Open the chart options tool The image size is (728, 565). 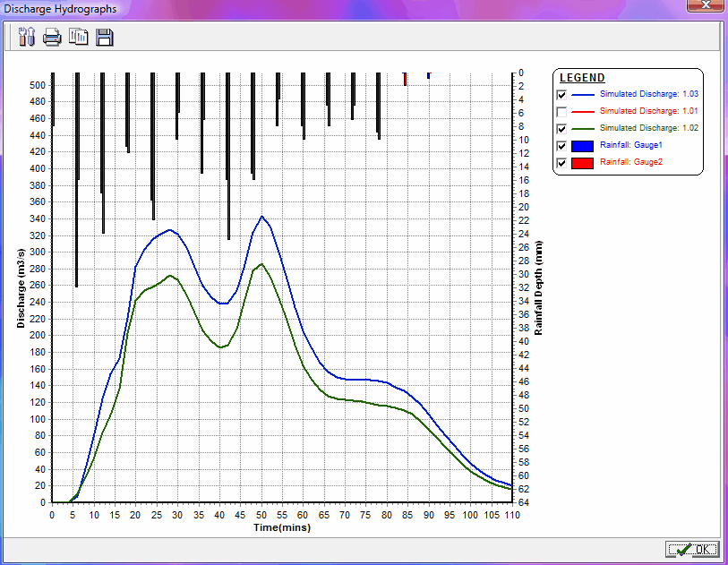[27, 37]
